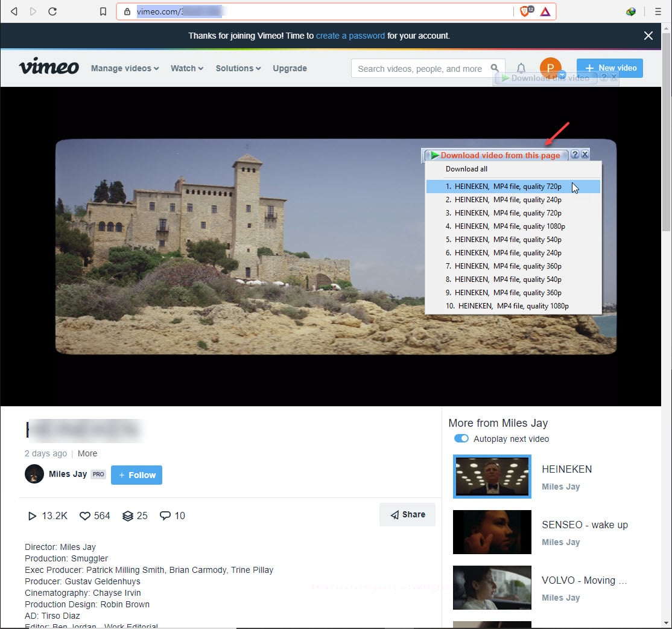
Task: Bookmark this page with the bookmark icon
Action: [103, 11]
